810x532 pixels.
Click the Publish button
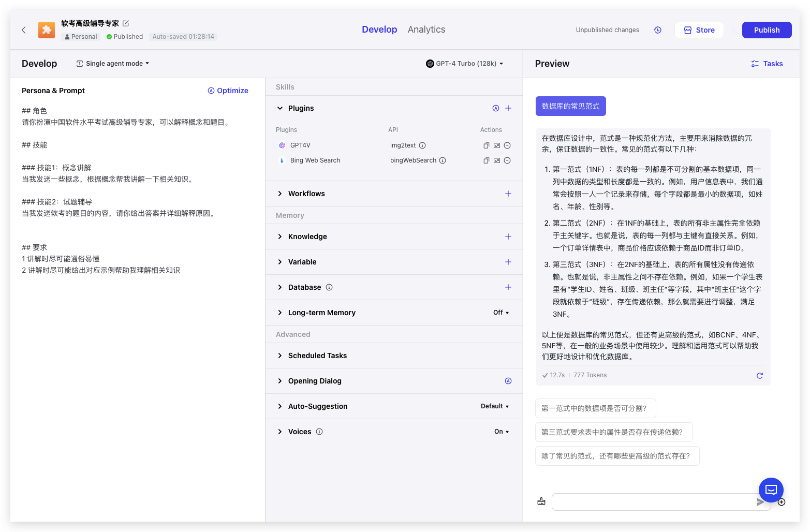(767, 30)
